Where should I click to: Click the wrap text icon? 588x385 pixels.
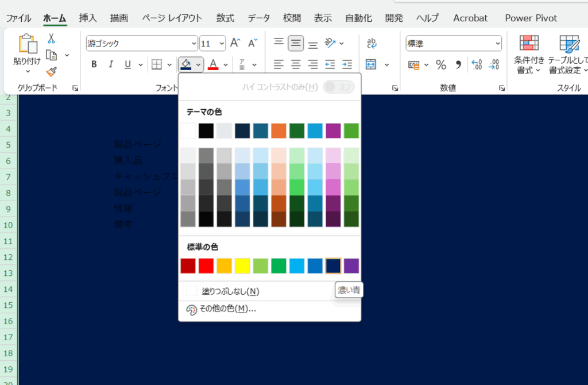(x=372, y=43)
